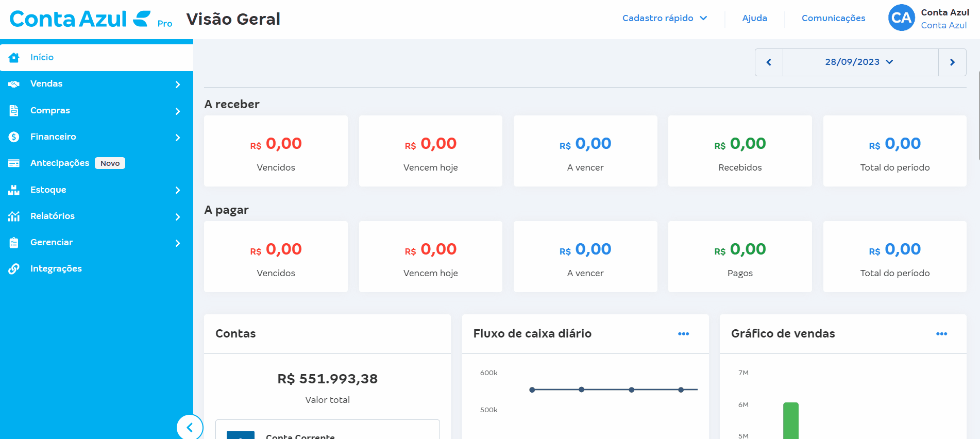Select Gerenciar menu item

pyautogui.click(x=96, y=243)
